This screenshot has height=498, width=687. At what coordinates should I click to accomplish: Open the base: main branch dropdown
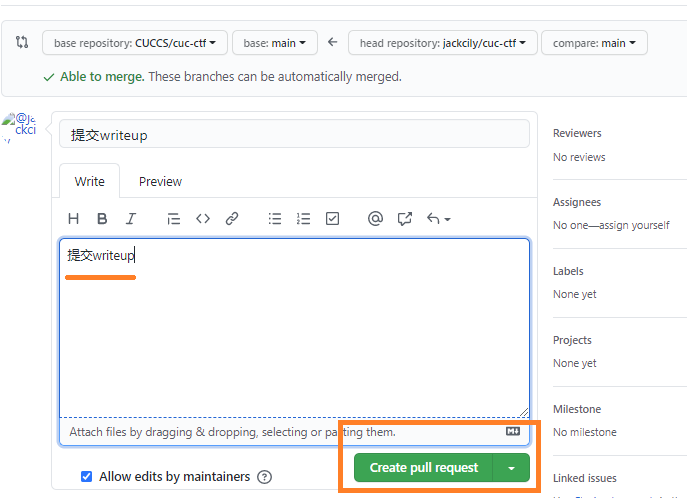pyautogui.click(x=275, y=43)
